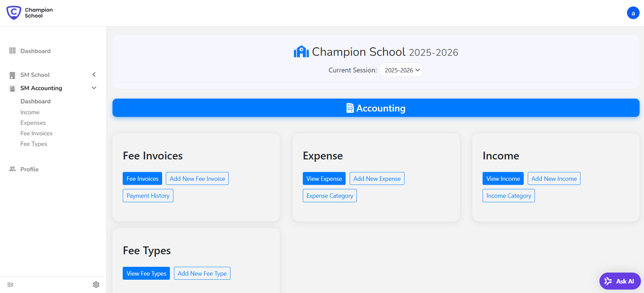Click the SM Accounting document icon

[12, 88]
